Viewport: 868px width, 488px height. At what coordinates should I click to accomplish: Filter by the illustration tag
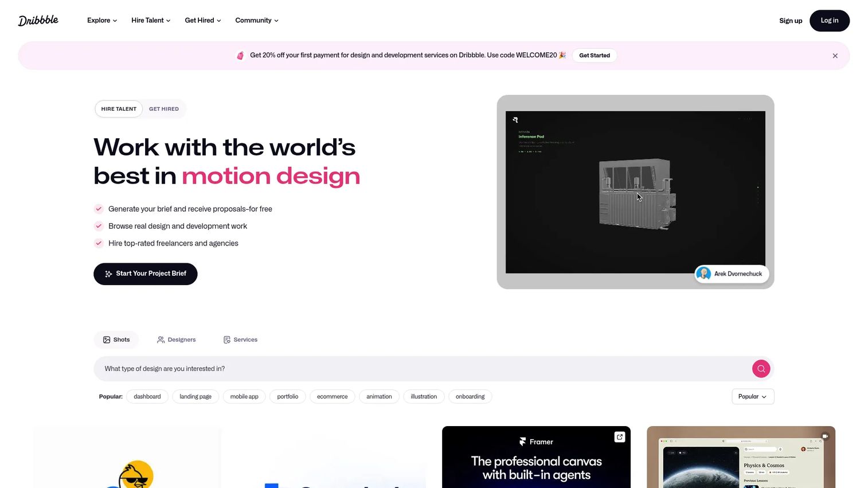click(424, 397)
